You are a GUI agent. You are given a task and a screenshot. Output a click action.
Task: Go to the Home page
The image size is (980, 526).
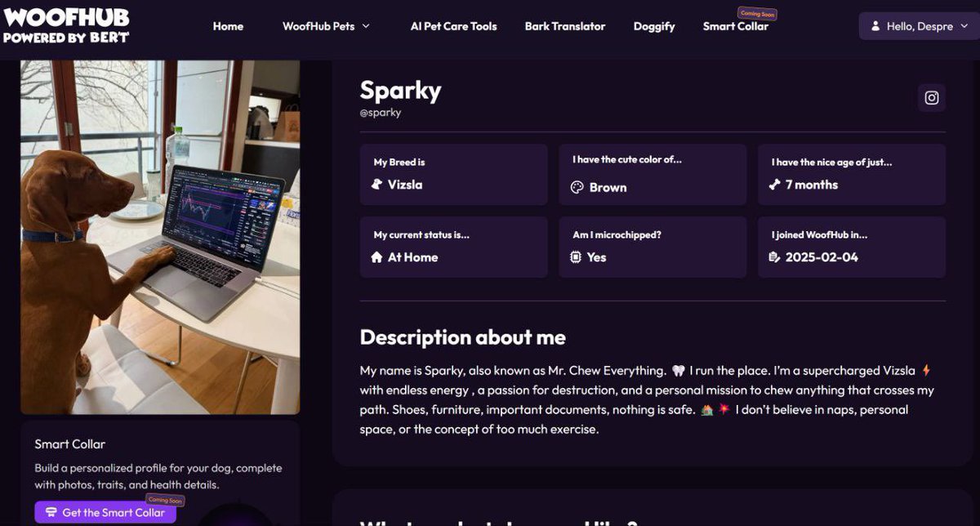[x=228, y=26]
